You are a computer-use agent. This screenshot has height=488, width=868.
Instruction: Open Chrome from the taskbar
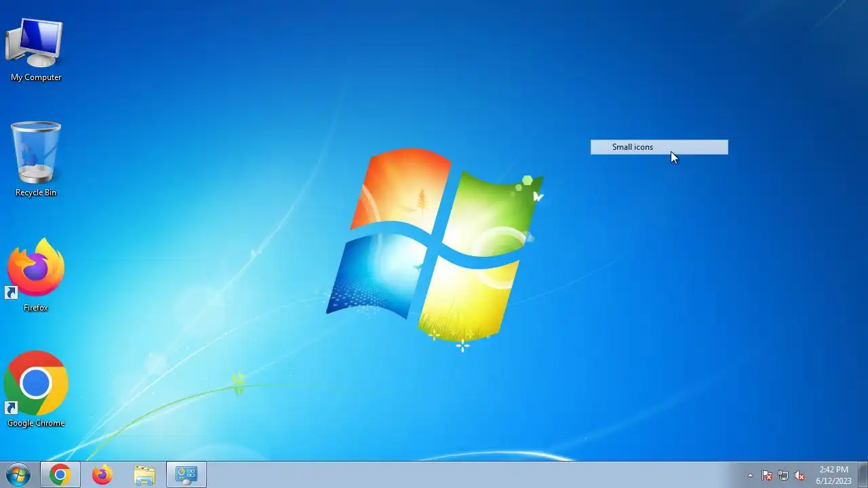[60, 475]
